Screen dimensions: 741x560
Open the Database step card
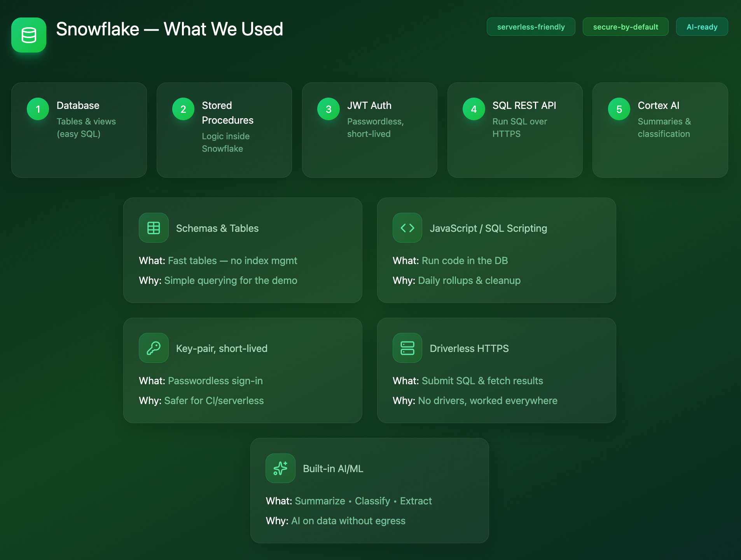coord(79,130)
